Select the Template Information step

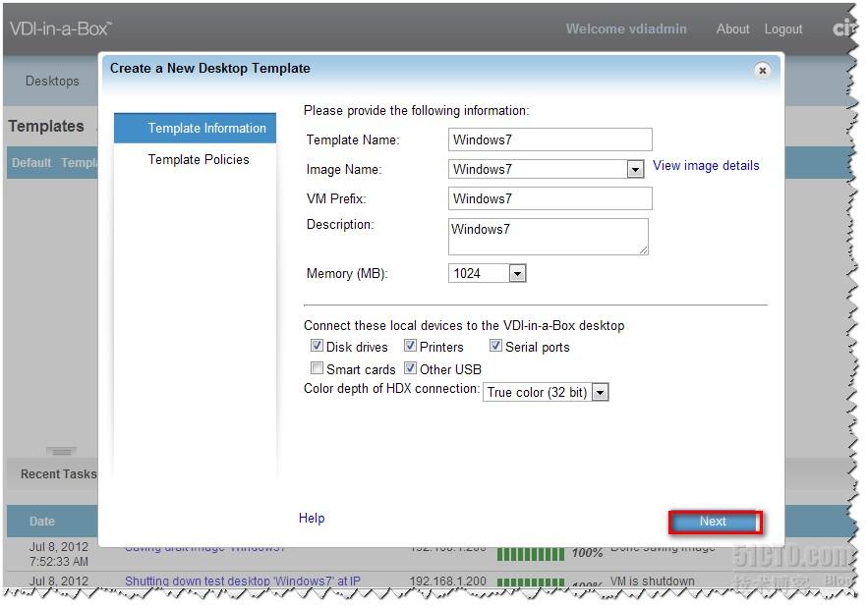point(195,129)
